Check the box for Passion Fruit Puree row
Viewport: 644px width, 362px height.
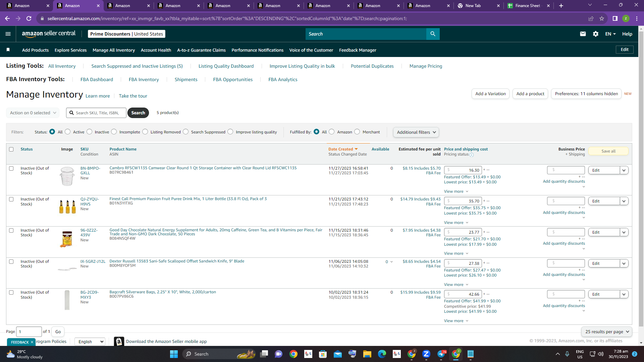point(11,199)
